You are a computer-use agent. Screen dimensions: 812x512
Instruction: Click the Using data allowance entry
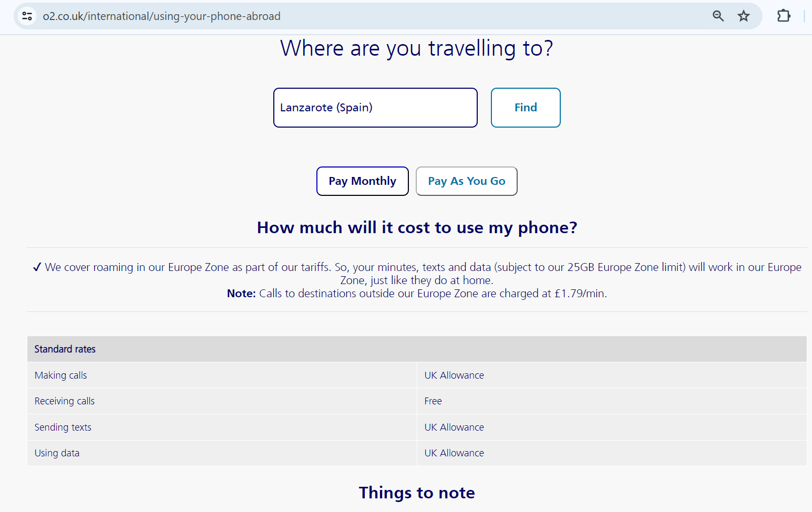pyautogui.click(x=454, y=453)
